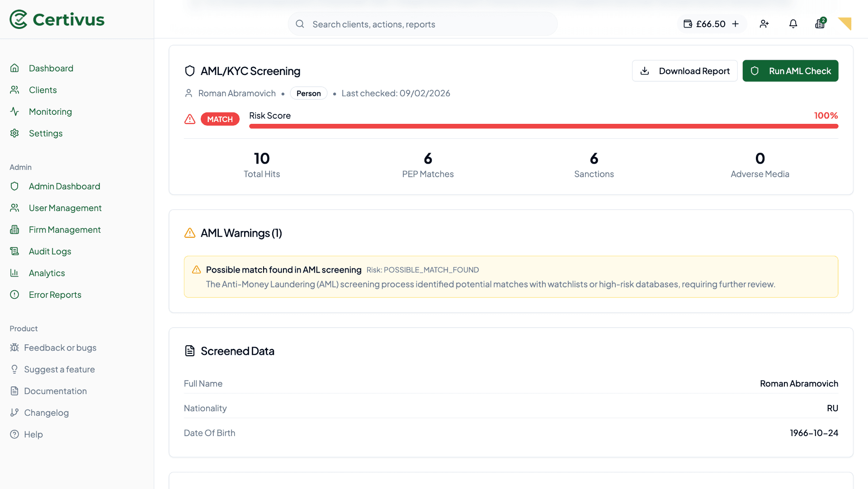Image resolution: width=868 pixels, height=489 pixels.
Task: Open Analytics menu item
Action: [x=47, y=273]
